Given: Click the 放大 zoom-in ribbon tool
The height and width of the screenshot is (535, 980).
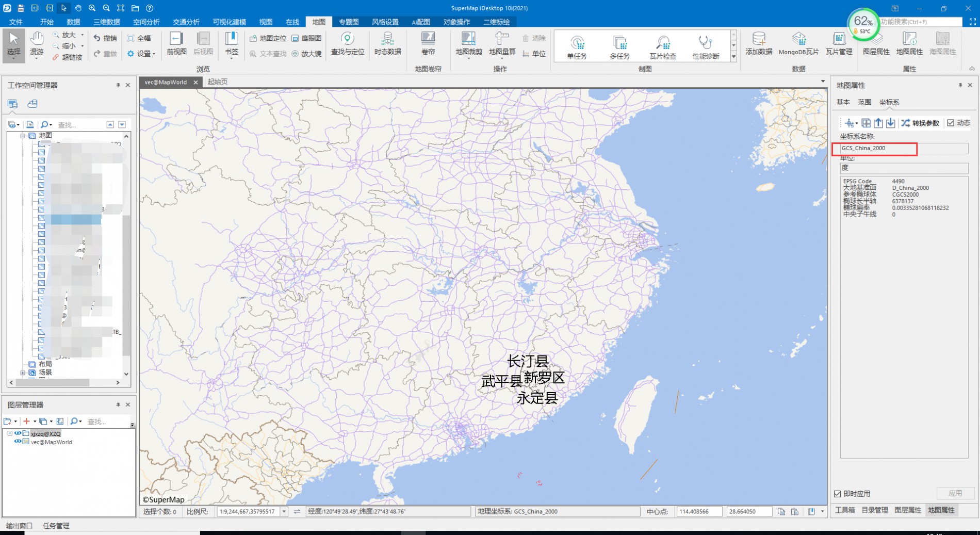Looking at the screenshot, I should (64, 35).
